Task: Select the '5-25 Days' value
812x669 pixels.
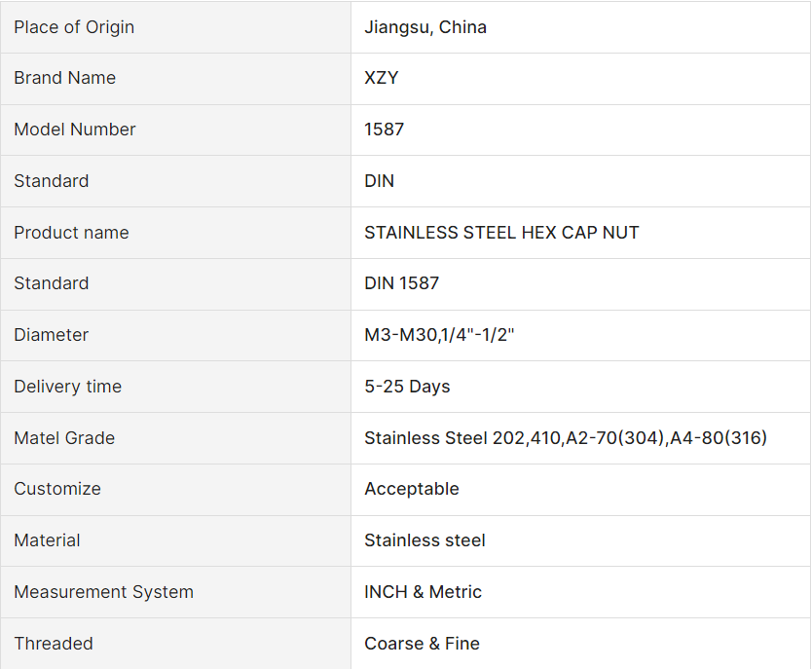Action: [407, 387]
